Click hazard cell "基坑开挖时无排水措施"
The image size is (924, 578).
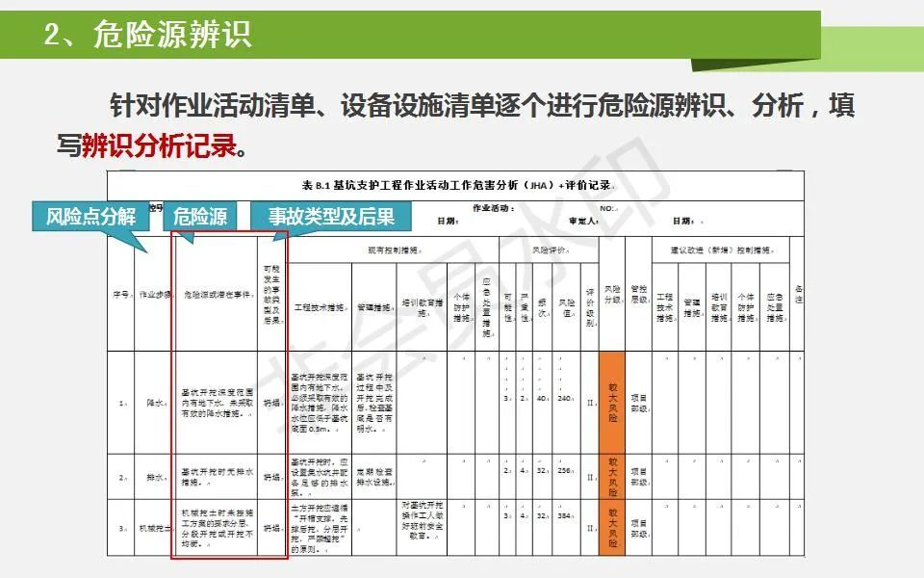coord(217,477)
